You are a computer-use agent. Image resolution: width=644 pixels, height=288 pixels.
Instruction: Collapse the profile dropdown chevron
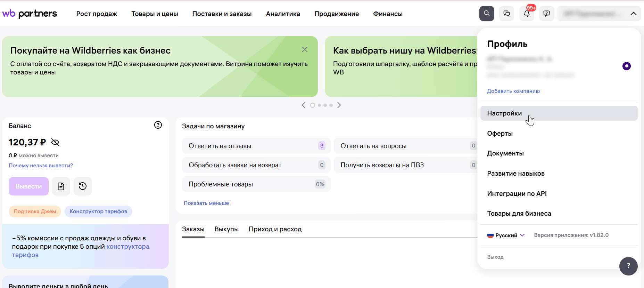(x=634, y=14)
